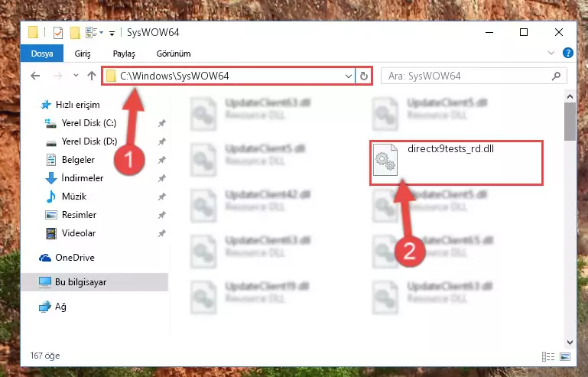588x377 pixels.
Task: Switch to the Giriş ribbon tab
Action: pos(82,54)
